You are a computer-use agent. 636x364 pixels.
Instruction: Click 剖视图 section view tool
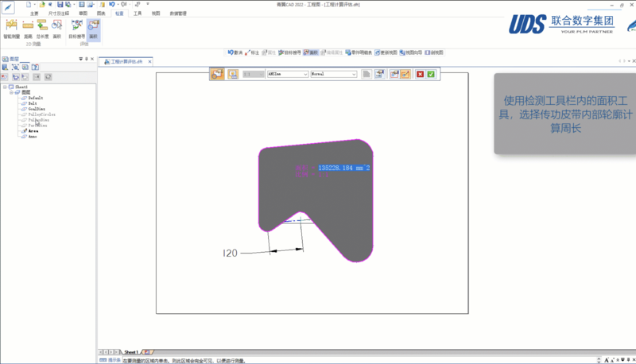[x=434, y=52]
